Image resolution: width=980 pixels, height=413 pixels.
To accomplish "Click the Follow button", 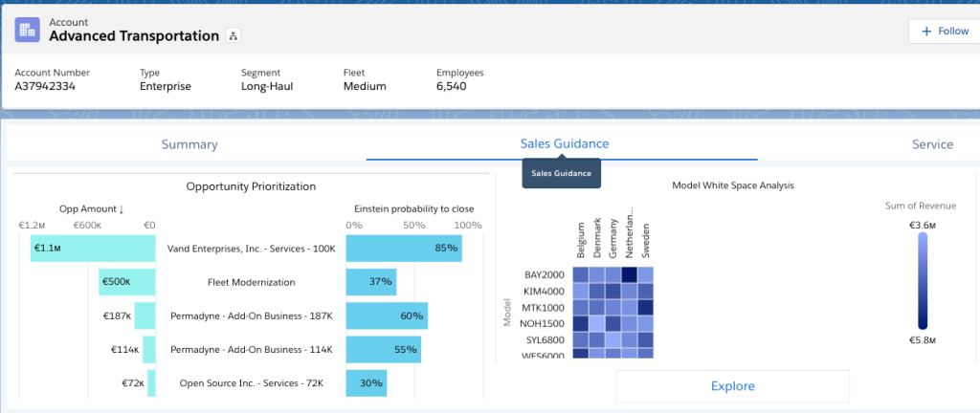I will pos(945,31).
